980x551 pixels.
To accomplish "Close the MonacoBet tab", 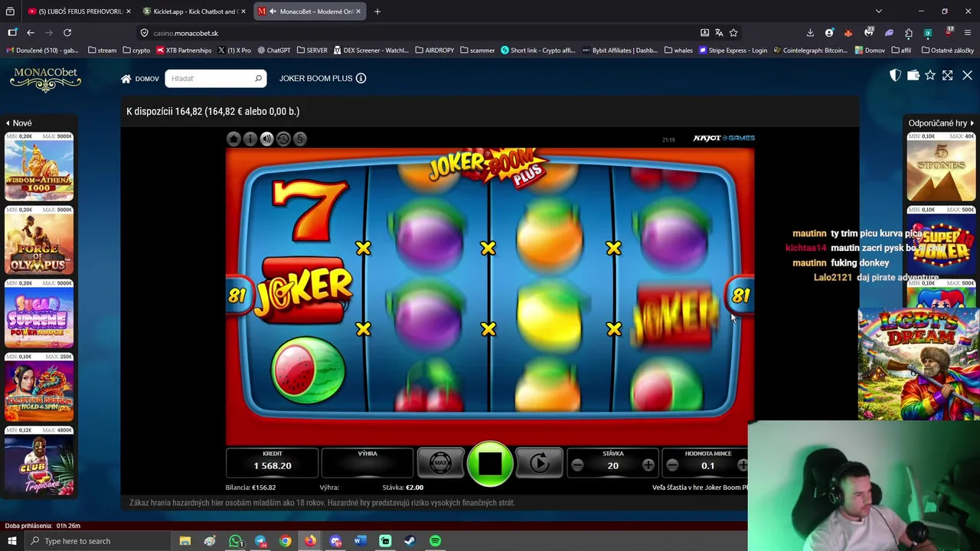I will coord(358,11).
